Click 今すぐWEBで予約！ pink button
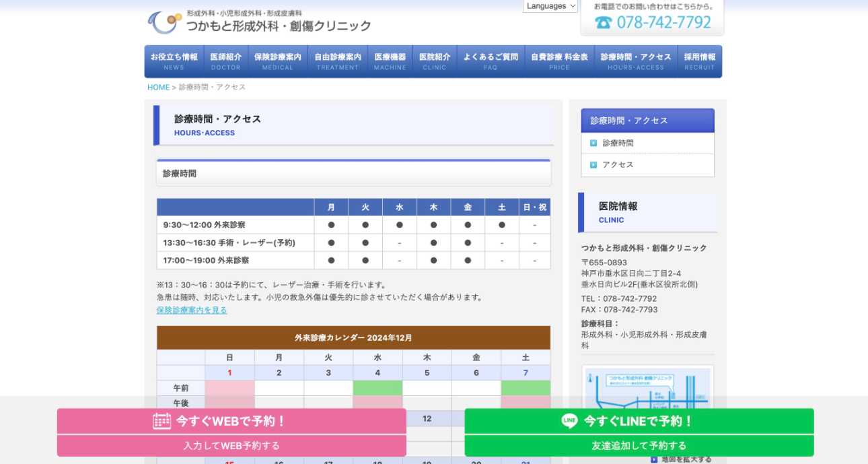 [231, 422]
